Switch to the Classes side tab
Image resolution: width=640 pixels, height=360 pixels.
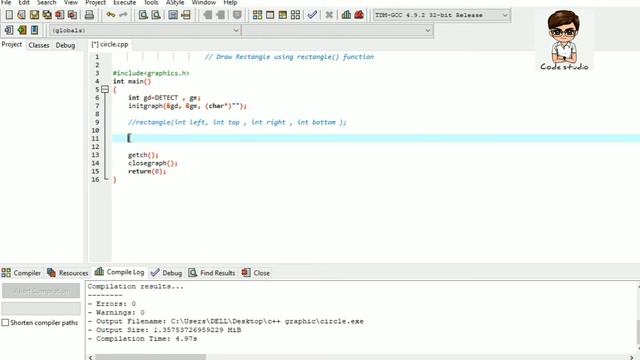tap(39, 45)
